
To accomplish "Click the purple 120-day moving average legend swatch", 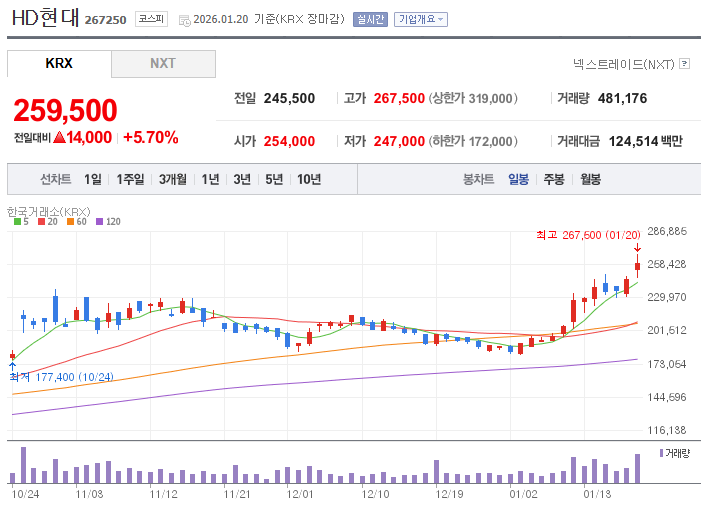I will point(99,221).
